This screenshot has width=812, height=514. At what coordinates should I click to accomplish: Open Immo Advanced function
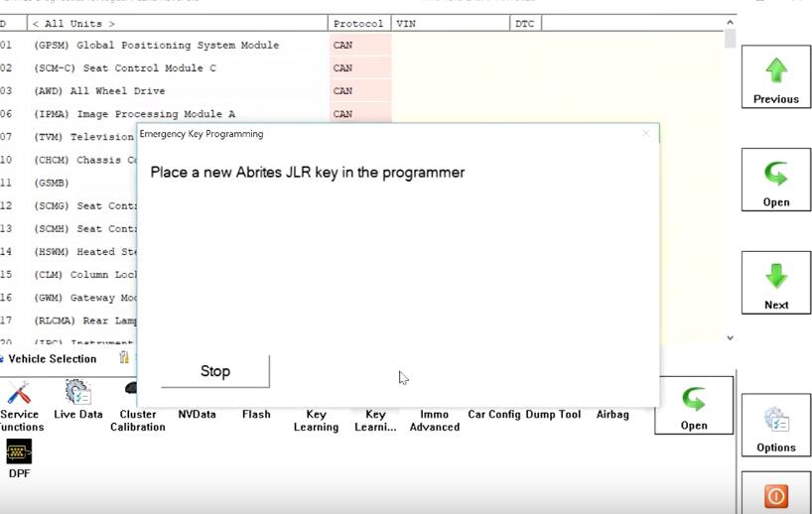[x=435, y=421]
